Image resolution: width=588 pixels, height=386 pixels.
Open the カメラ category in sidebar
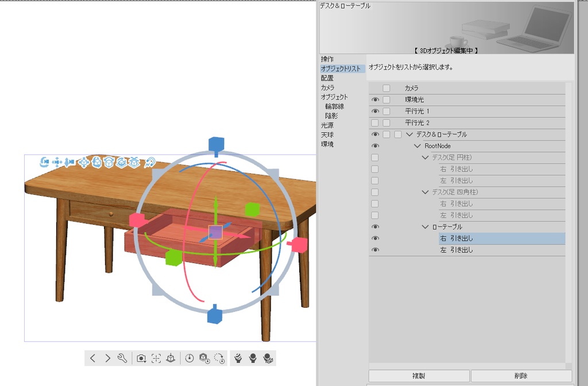[328, 87]
